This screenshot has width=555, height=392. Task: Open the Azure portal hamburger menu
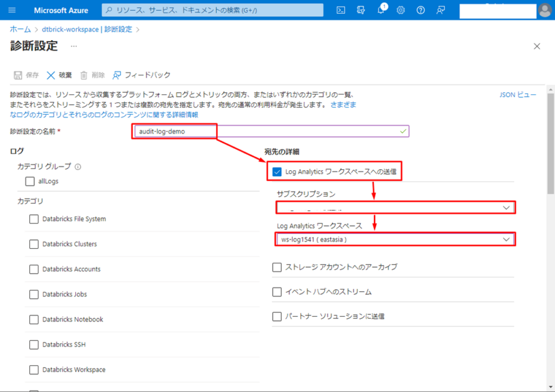(12, 10)
